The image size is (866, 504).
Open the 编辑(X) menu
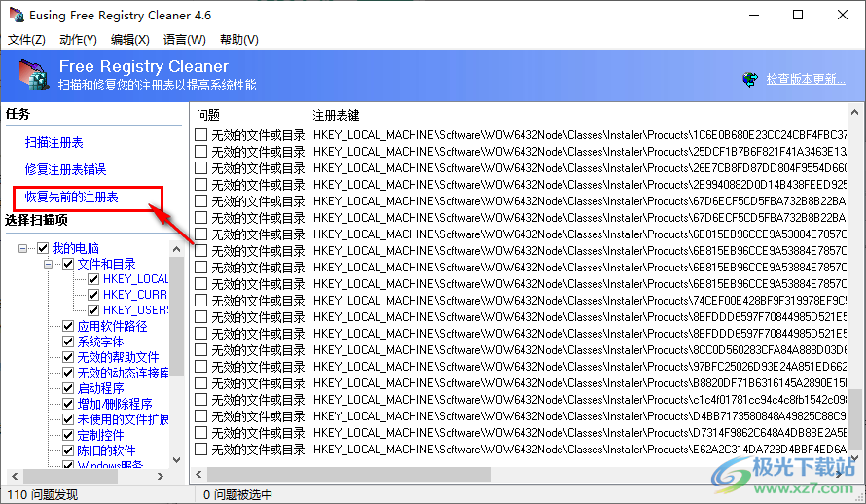point(129,40)
